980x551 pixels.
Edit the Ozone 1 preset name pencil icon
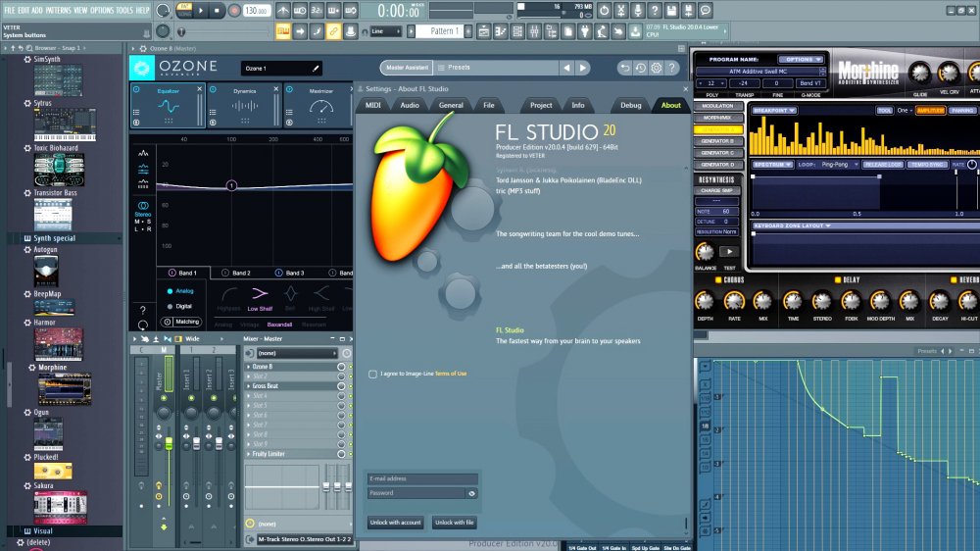(316, 69)
